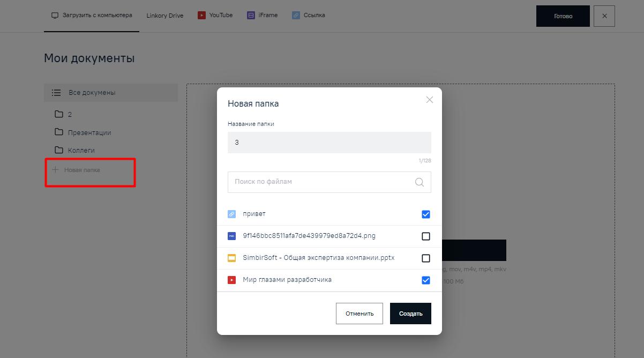Click the Отменить button
This screenshot has width=644, height=358.
tap(359, 314)
